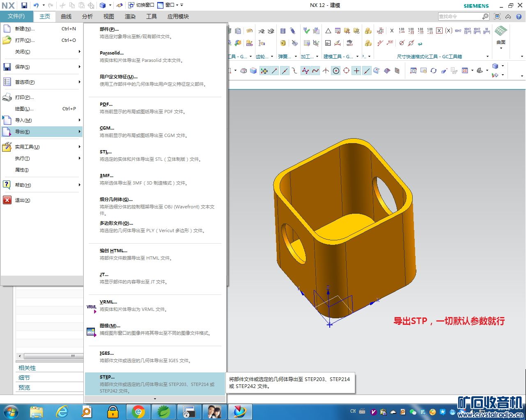Click the 切换窗口 switch window button

pyautogui.click(x=141, y=5)
